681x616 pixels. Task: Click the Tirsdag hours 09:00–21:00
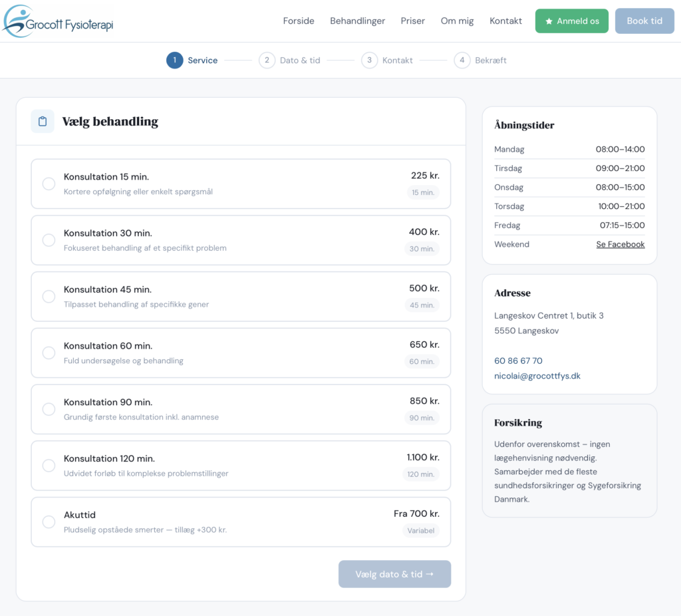click(620, 168)
